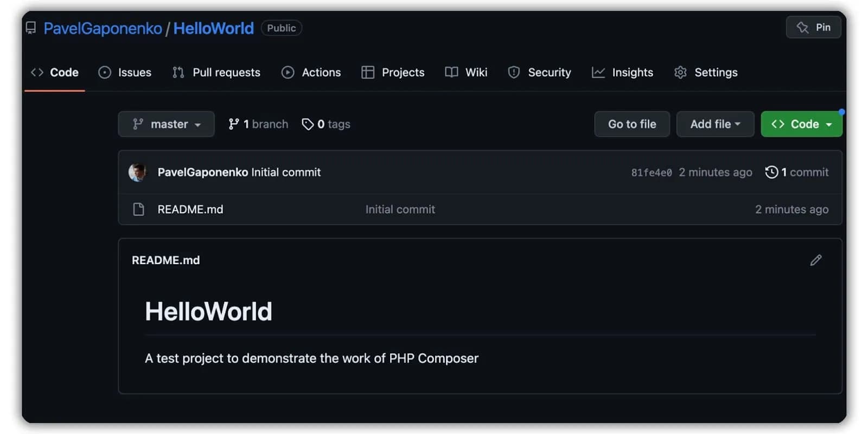The width and height of the screenshot is (868, 434).
Task: Click the Go to file button
Action: coord(632,124)
